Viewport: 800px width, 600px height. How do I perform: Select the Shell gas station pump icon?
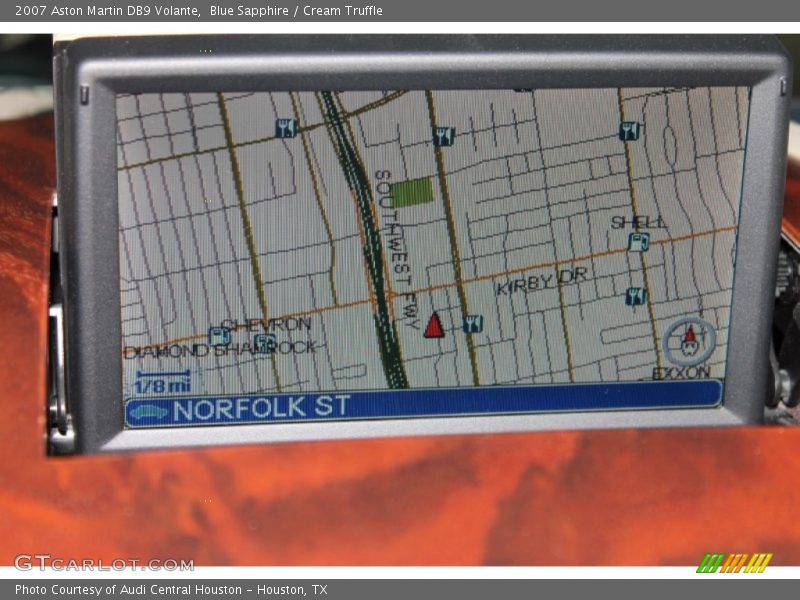point(638,242)
